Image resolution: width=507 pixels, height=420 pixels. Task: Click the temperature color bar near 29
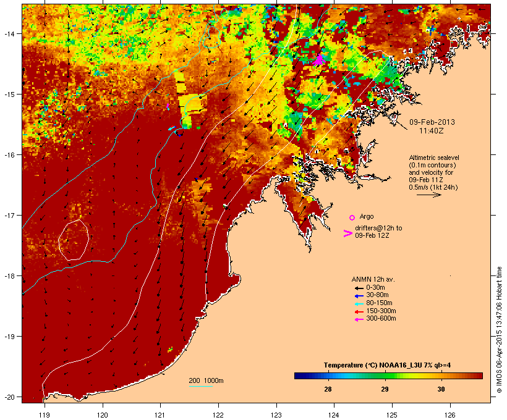[x=385, y=376]
